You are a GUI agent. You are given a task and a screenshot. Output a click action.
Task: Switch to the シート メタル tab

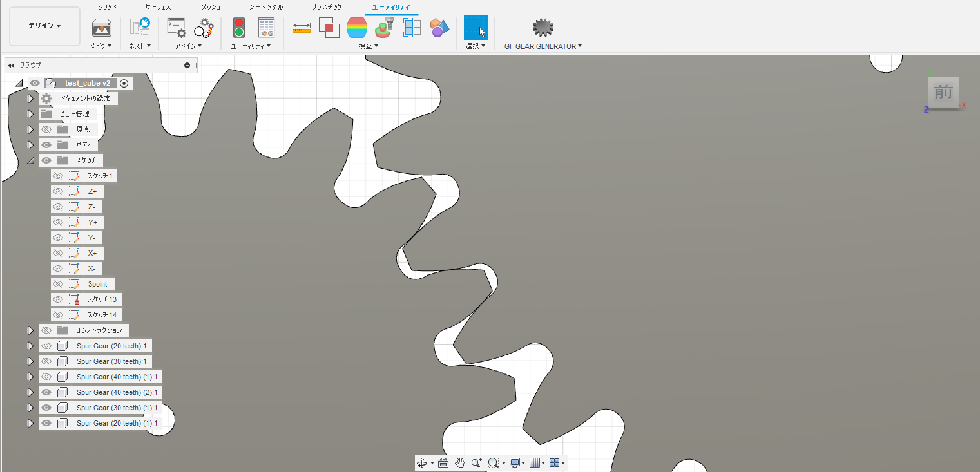tap(266, 7)
